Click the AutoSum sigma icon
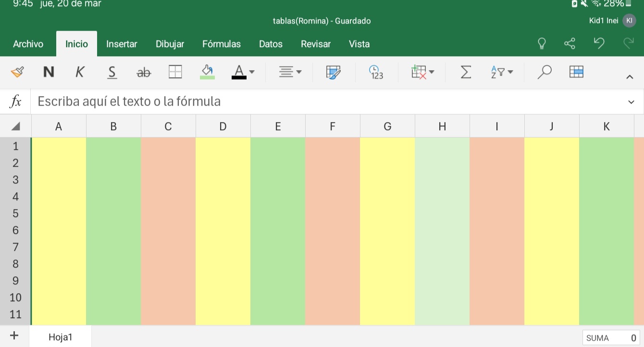Screen dimensions: 644x347 [466, 72]
